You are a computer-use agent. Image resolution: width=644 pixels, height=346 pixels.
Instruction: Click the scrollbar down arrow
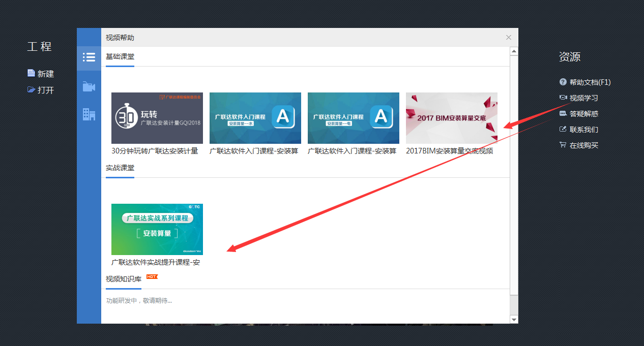click(514, 320)
